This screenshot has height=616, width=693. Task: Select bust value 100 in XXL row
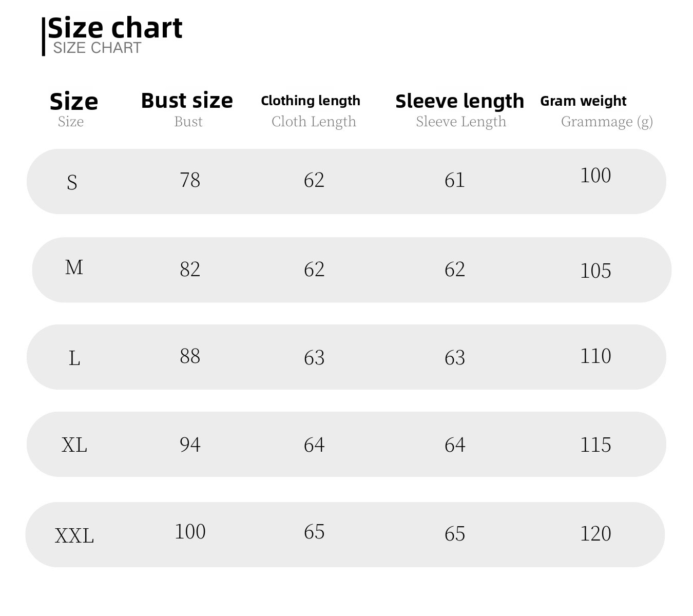[x=190, y=532]
